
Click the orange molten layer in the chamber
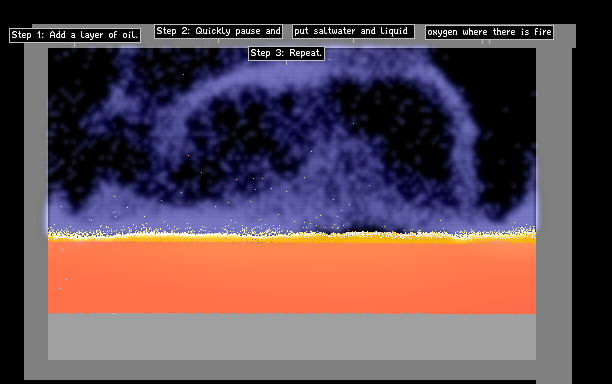(292, 278)
